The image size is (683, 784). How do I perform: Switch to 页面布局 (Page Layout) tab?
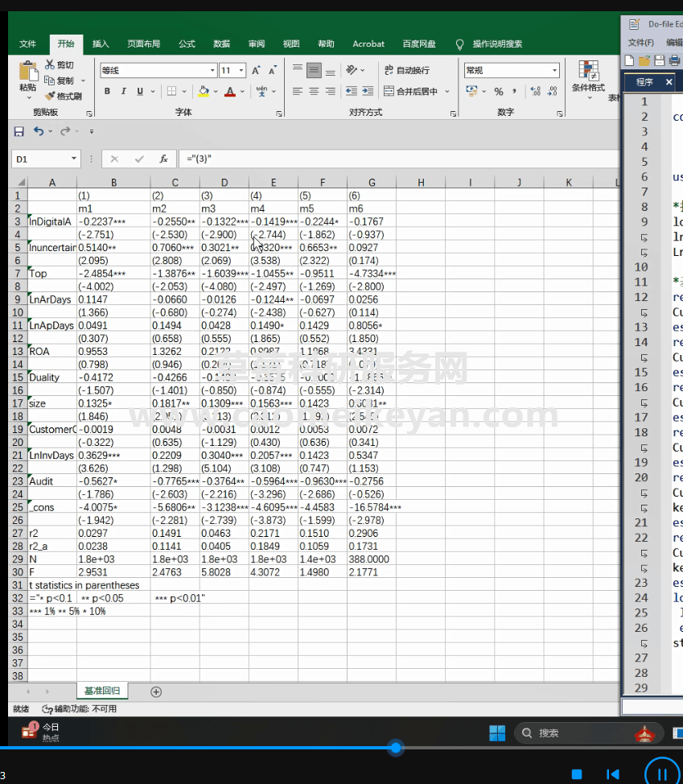click(144, 44)
